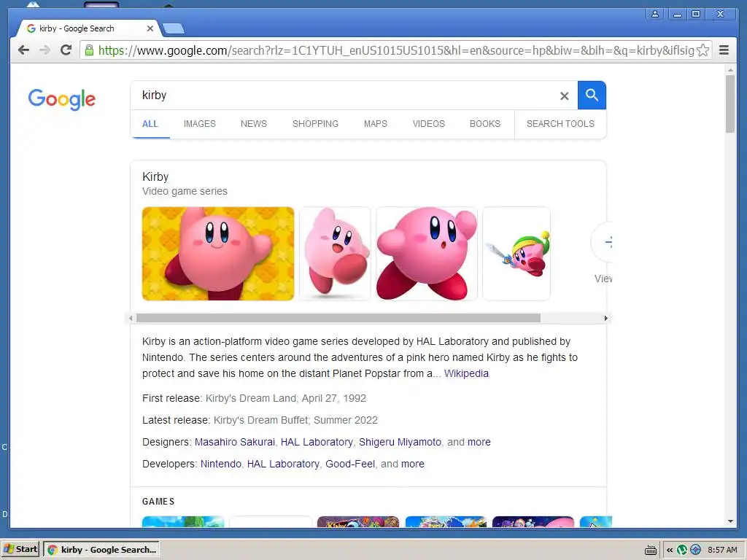Screen dimensions: 747x560
Task: Click 'Kirby's Dream Buffet; Summer 2022' text
Action: click(x=295, y=420)
